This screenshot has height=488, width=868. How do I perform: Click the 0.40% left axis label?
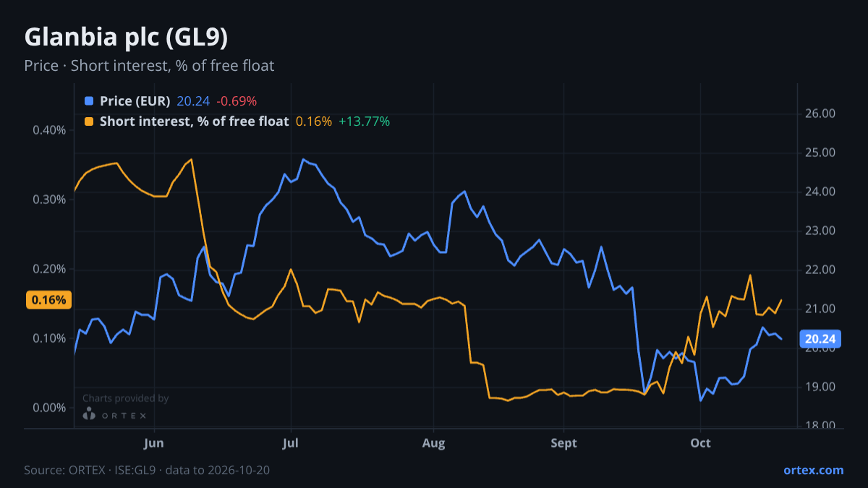coord(49,130)
